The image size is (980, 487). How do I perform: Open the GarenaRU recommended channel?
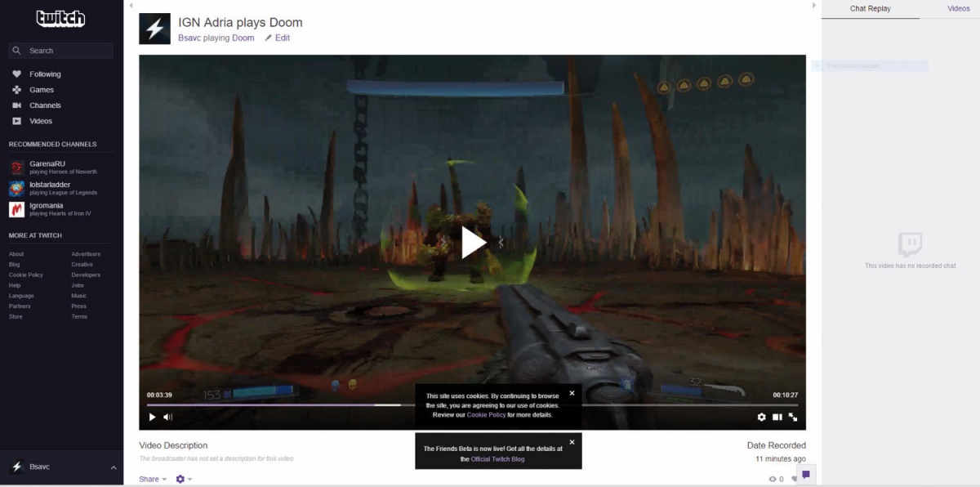click(x=47, y=163)
